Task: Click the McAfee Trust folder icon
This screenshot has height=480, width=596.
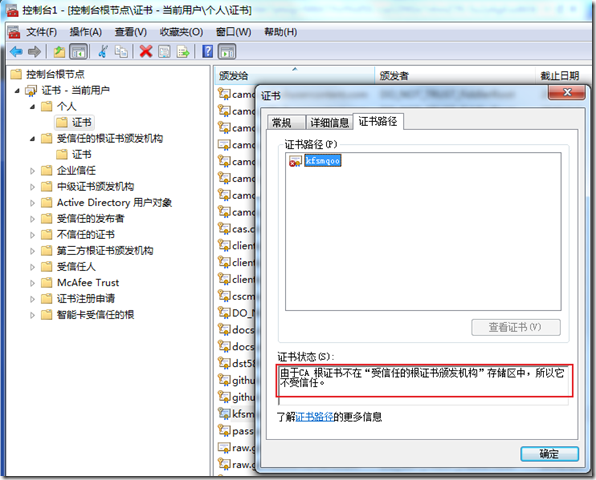Action: (x=46, y=283)
